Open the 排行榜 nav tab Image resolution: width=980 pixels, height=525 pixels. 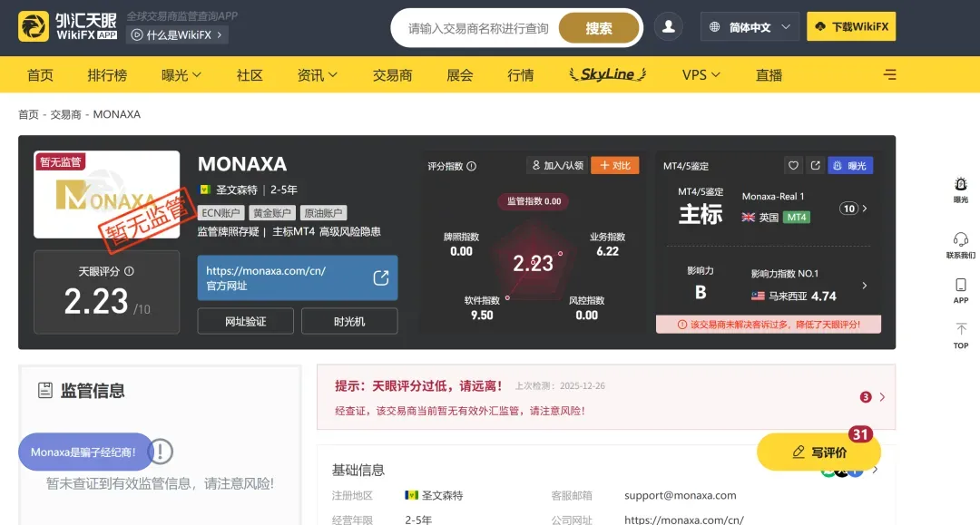[x=107, y=75]
